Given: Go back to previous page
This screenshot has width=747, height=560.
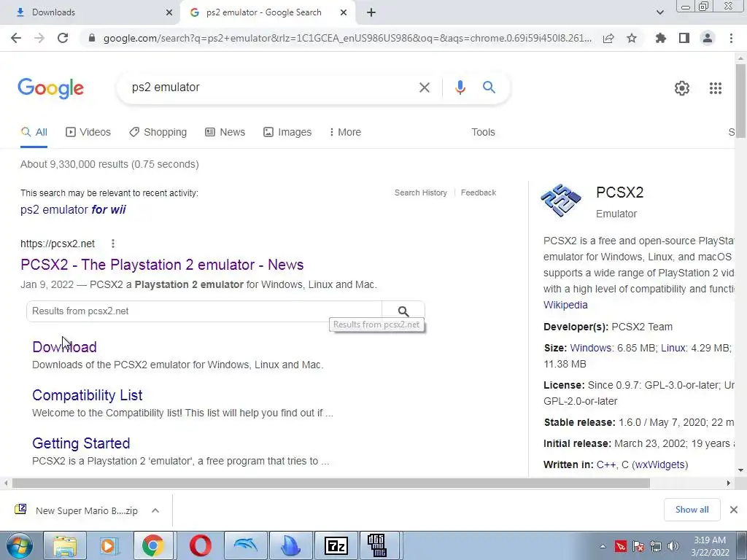Looking at the screenshot, I should tap(16, 38).
